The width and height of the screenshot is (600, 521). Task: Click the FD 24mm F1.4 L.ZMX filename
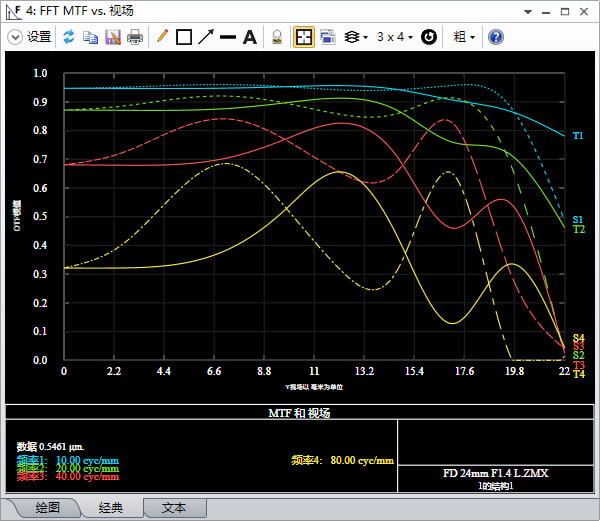[x=496, y=473]
